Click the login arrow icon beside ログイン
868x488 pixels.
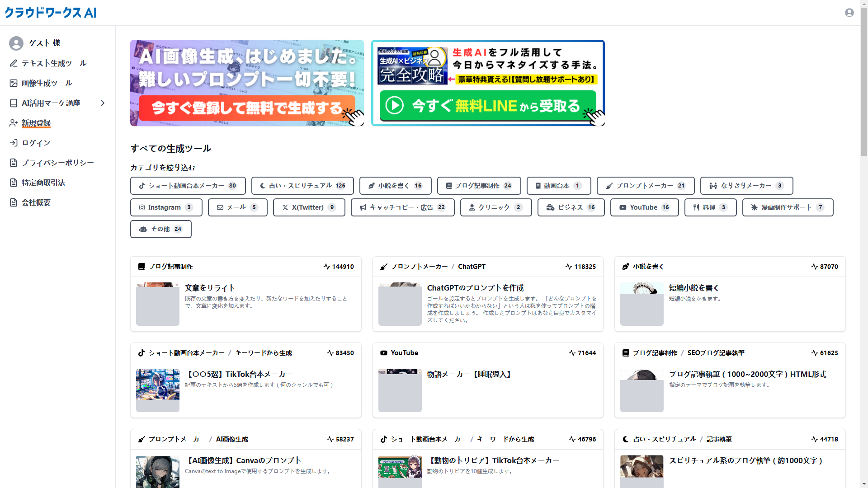point(14,143)
